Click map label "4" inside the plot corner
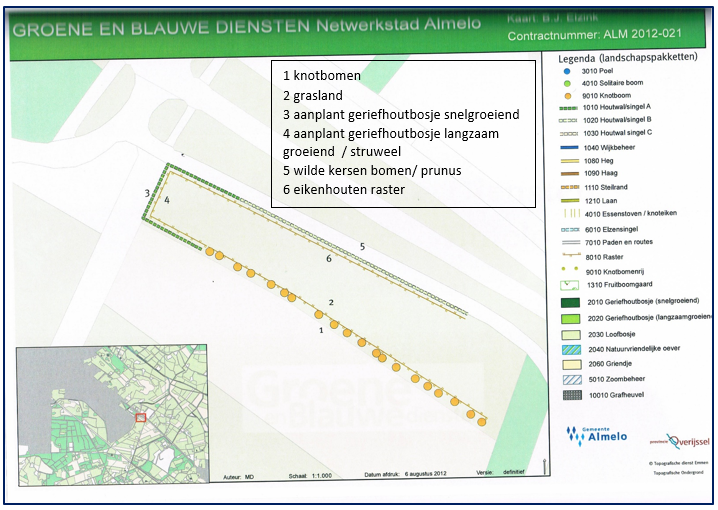 click(x=167, y=200)
